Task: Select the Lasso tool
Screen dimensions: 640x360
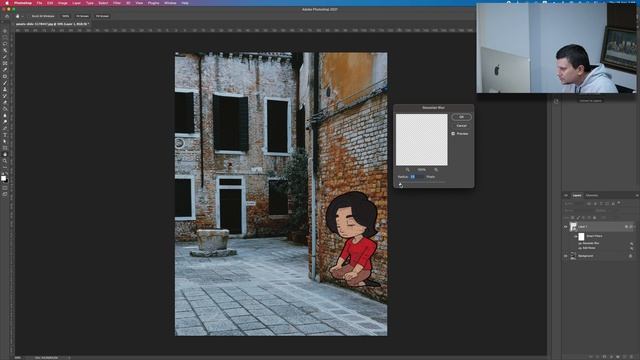Action: 5,44
